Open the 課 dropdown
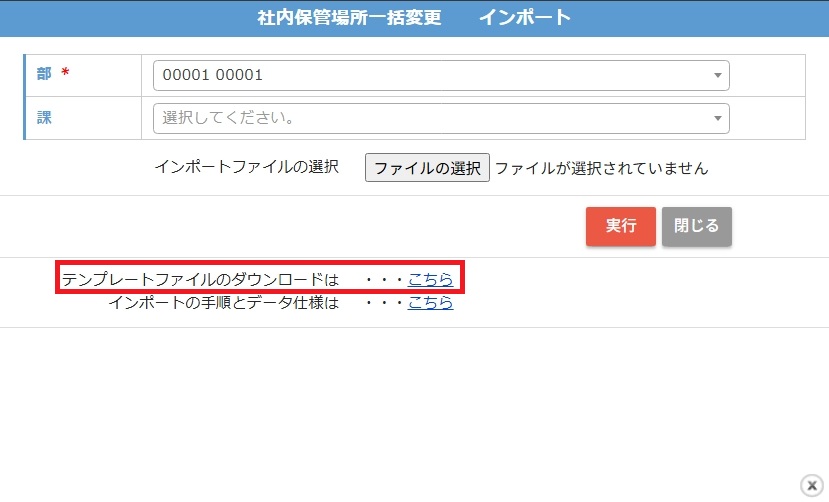Image resolution: width=829 pixels, height=502 pixels. point(430,118)
